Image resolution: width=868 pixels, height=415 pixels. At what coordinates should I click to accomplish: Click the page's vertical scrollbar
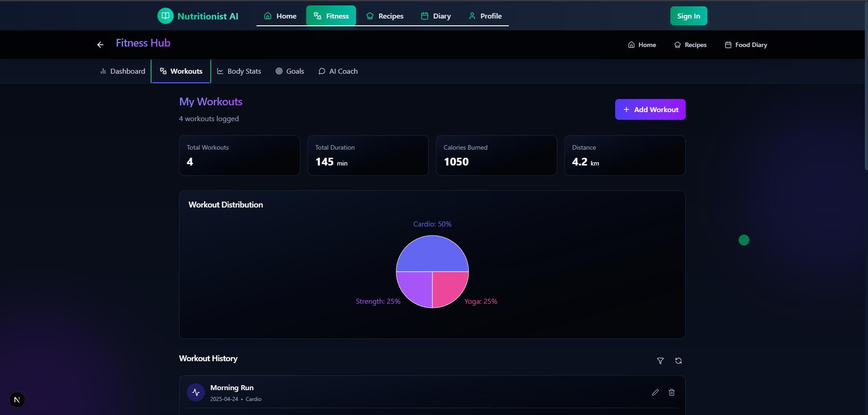[x=866, y=86]
